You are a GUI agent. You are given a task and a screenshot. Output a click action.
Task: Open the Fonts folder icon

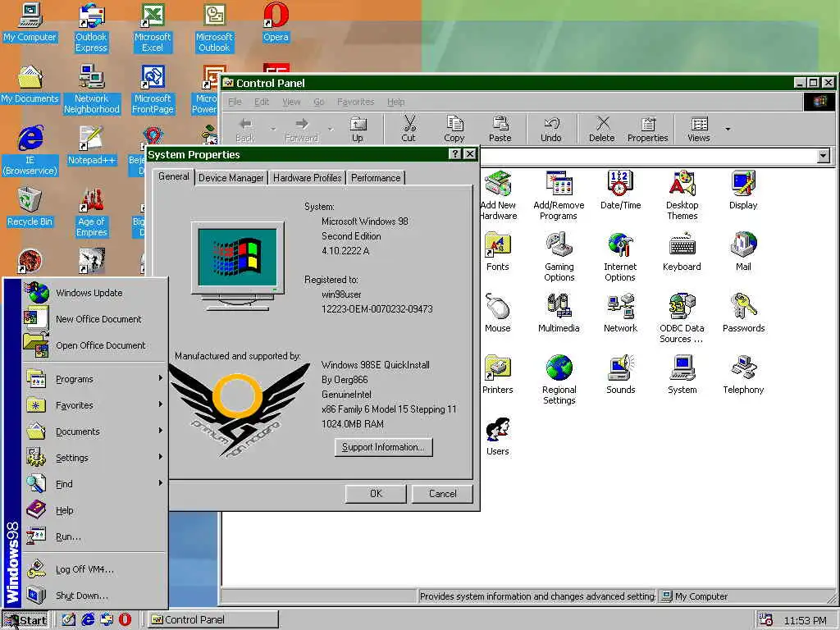click(x=498, y=252)
